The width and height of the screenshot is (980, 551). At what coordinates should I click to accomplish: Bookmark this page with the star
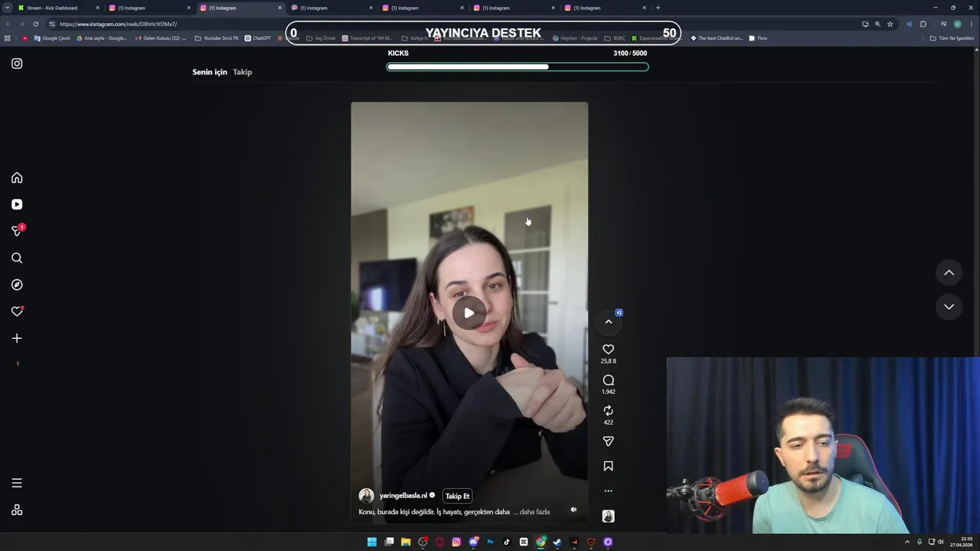(890, 24)
